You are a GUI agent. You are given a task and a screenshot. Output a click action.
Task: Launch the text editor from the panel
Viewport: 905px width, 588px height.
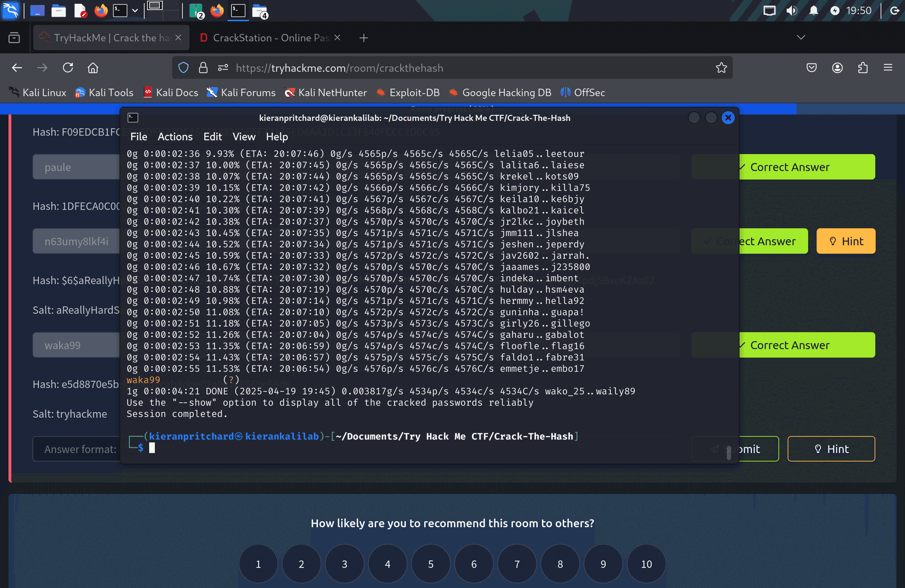[x=80, y=11]
